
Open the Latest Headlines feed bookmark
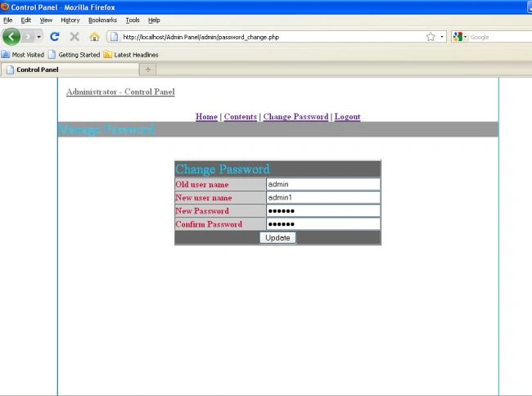tap(131, 55)
